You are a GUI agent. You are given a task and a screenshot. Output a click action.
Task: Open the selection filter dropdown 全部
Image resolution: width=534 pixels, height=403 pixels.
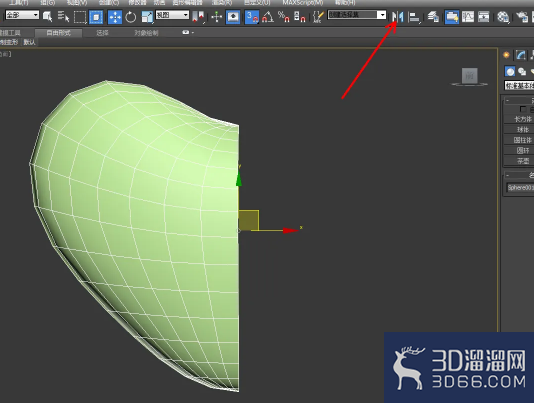(x=22, y=15)
